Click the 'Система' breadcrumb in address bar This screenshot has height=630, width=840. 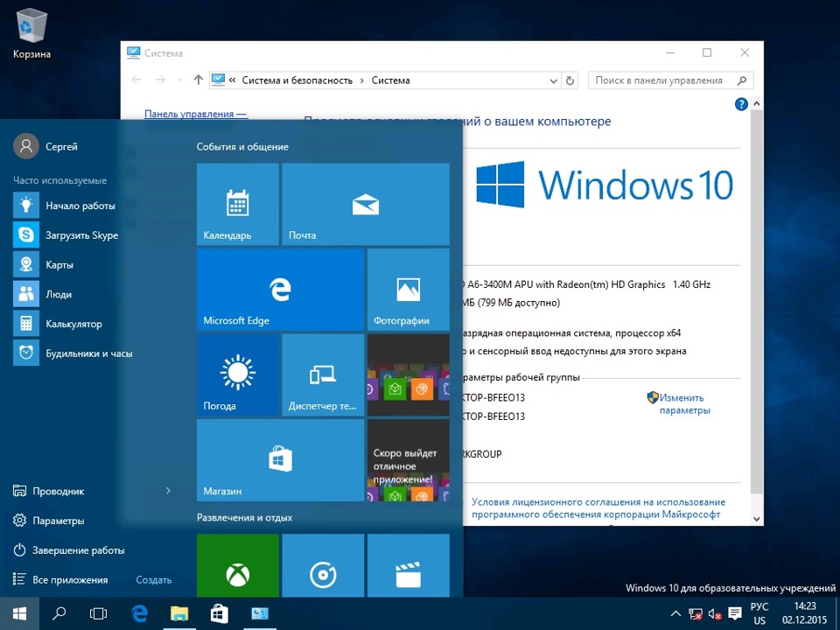click(391, 80)
